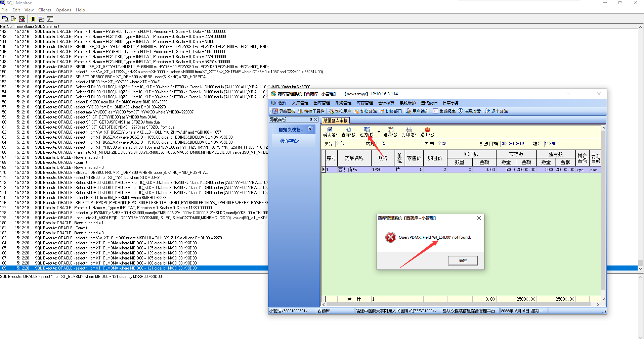Open View menu in SQL Monitor
644x339 pixels.
[29, 10]
